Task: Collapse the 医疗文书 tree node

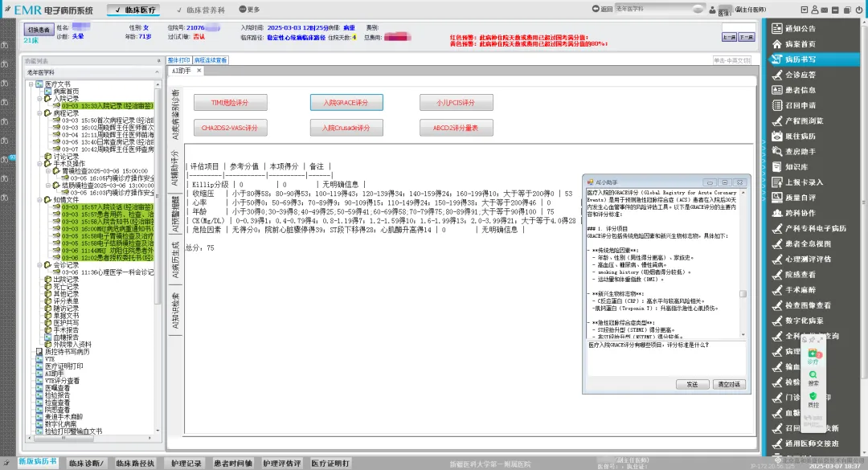Action: (x=31, y=84)
